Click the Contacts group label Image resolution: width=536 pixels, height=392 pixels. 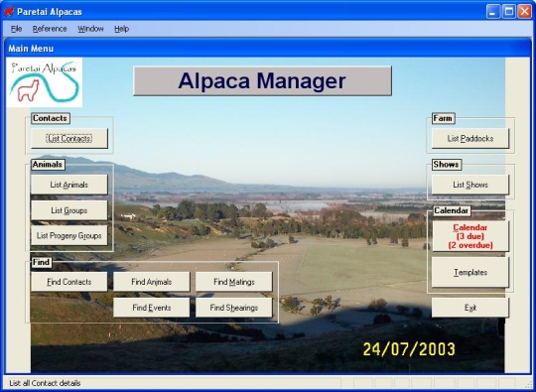[51, 118]
